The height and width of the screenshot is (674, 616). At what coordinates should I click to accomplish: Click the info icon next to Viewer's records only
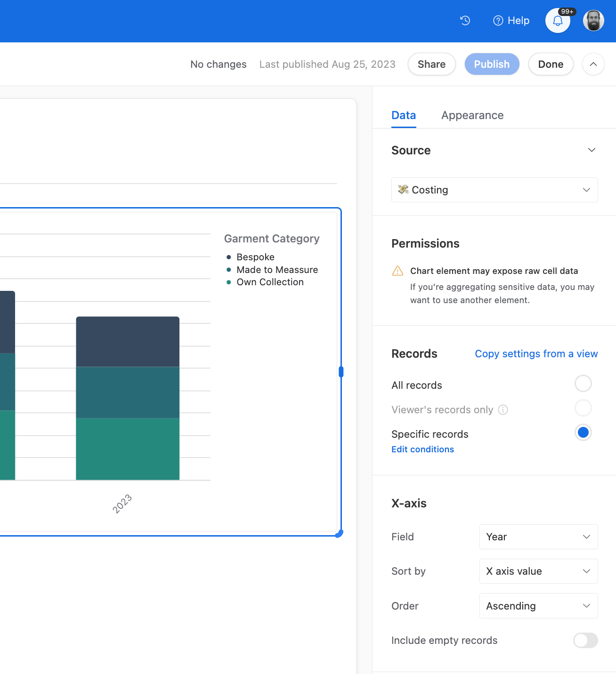[x=503, y=409]
